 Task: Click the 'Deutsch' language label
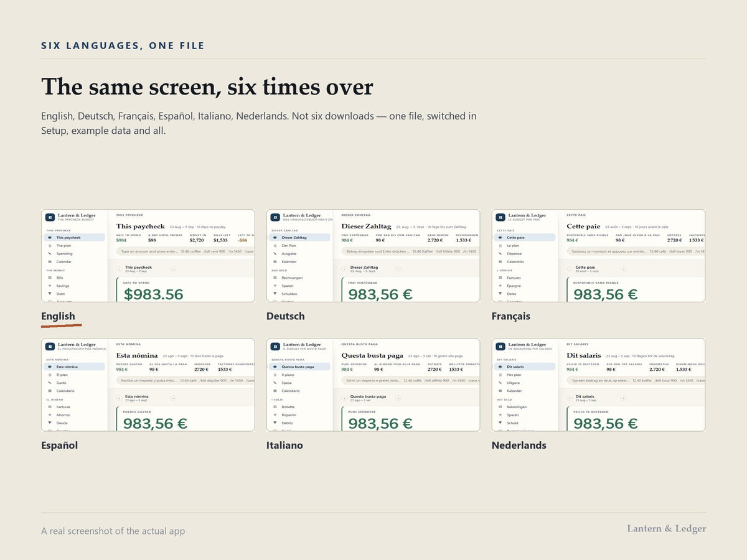pos(286,316)
